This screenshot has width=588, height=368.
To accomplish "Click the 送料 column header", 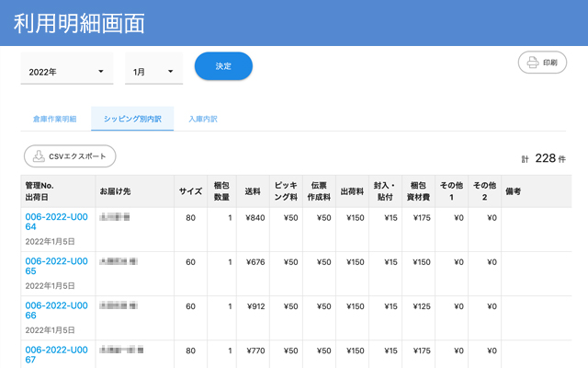I will click(x=253, y=191).
